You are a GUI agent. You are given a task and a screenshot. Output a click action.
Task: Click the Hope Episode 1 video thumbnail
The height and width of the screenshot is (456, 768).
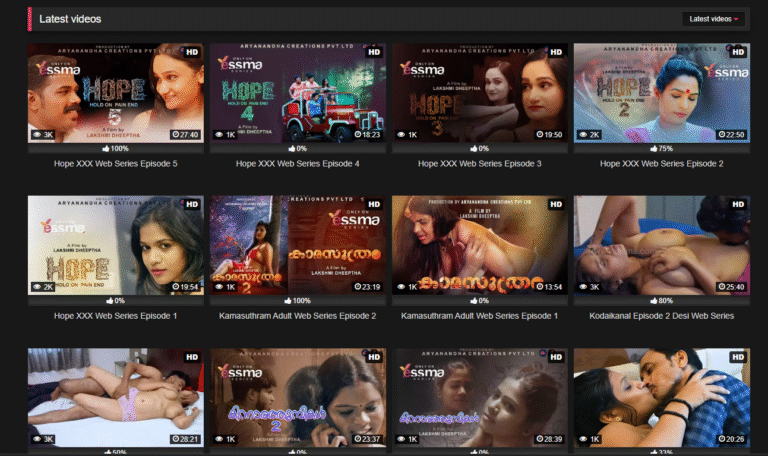(x=115, y=244)
